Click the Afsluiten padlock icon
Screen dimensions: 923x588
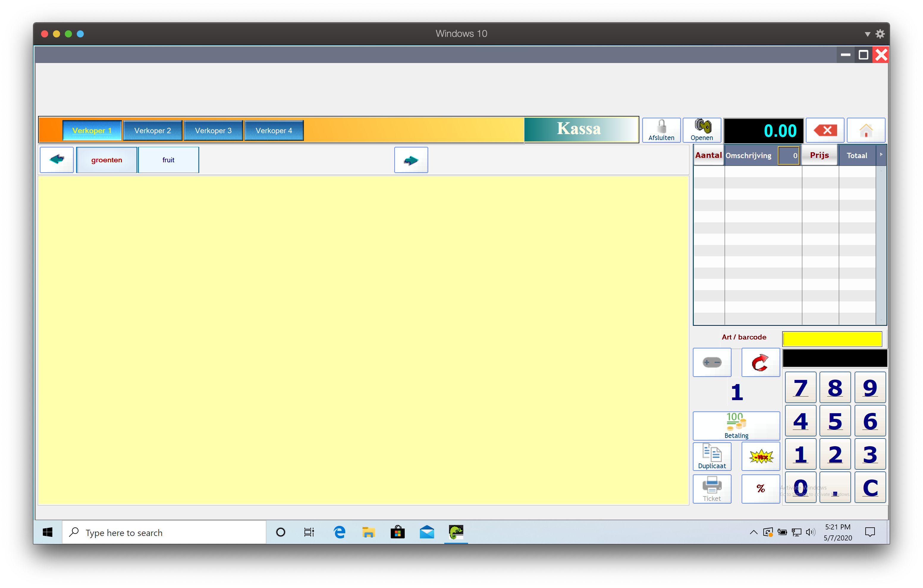click(661, 130)
